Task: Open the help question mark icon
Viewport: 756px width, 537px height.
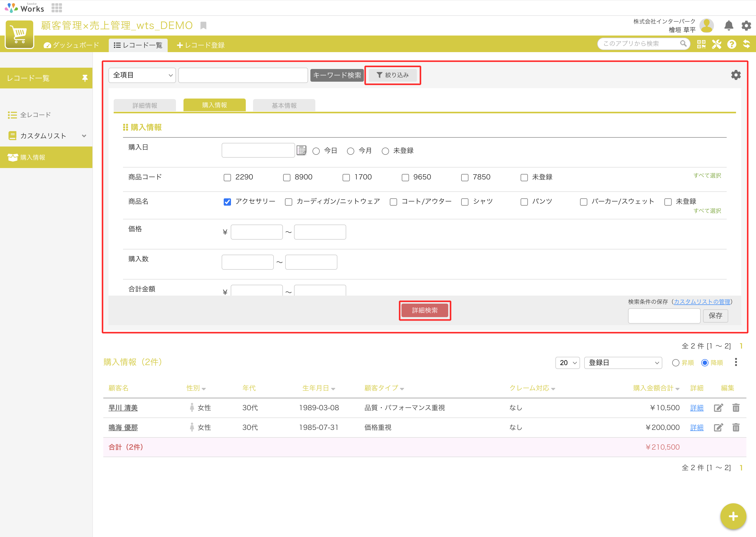Action: 732,44
